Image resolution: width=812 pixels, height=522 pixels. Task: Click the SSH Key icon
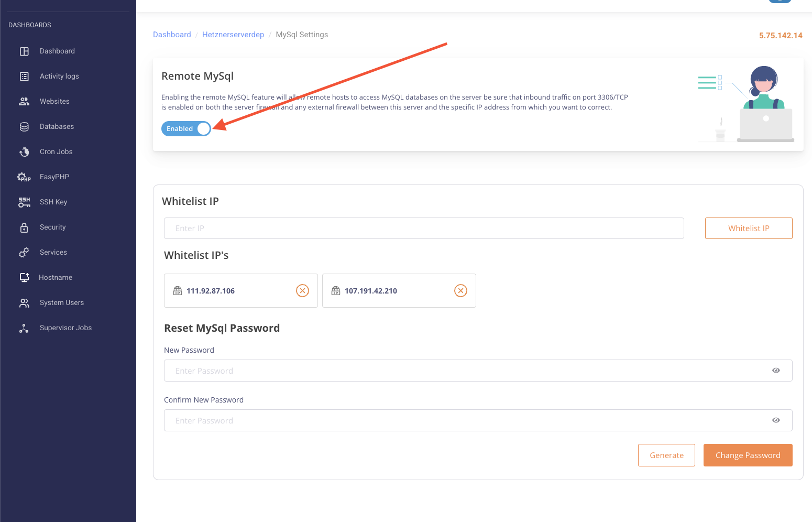pos(24,202)
